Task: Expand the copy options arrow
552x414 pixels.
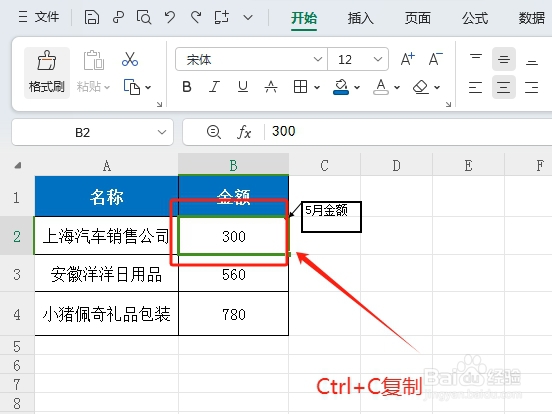Action: click(x=148, y=87)
